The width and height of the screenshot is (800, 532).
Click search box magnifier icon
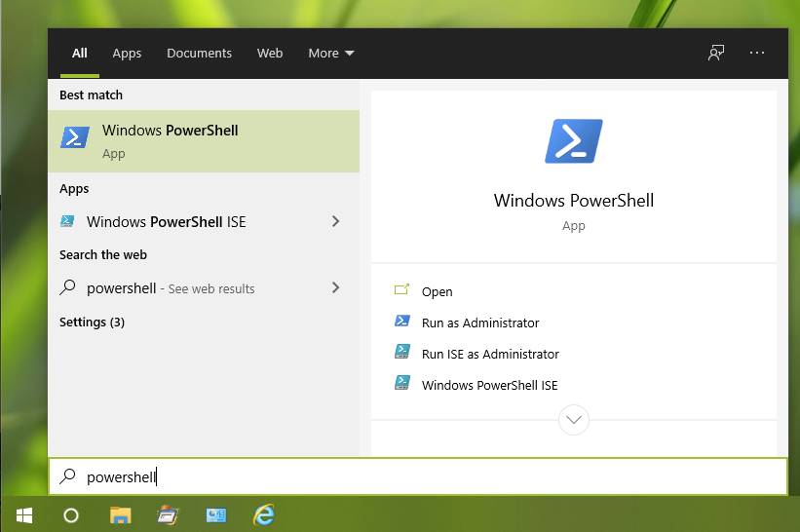pos(67,475)
